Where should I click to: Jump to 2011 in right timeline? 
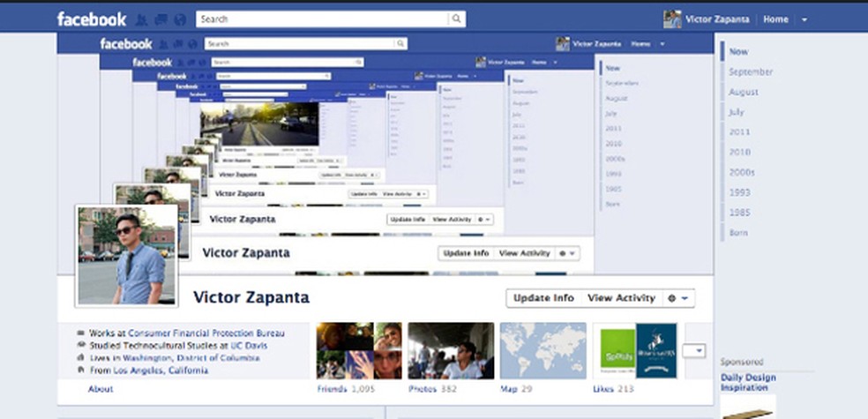739,131
